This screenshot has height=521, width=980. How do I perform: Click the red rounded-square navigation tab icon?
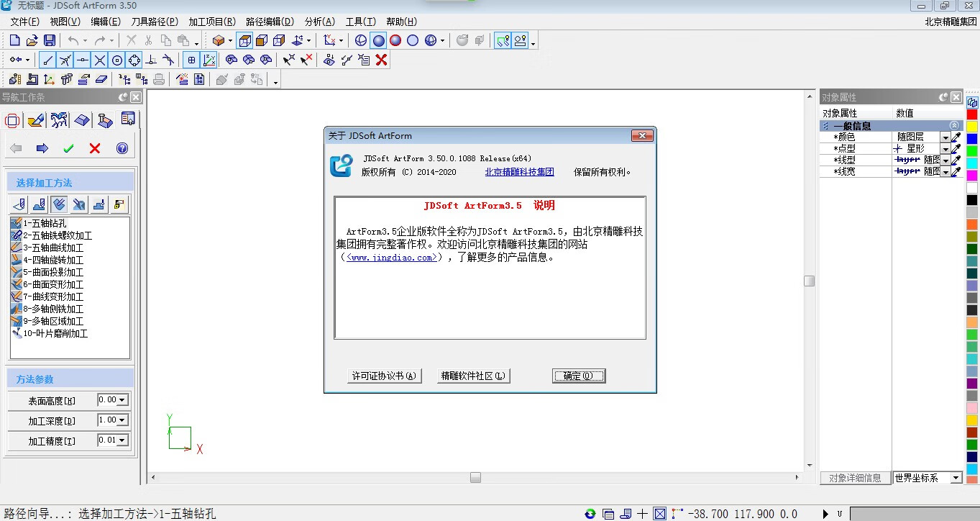click(12, 119)
